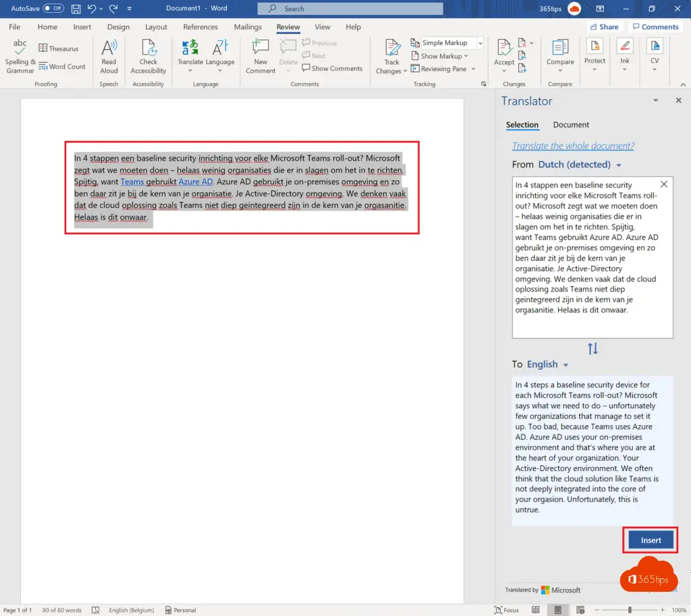Toggle Show Comments
Screen dimensions: 691x616
(x=332, y=68)
